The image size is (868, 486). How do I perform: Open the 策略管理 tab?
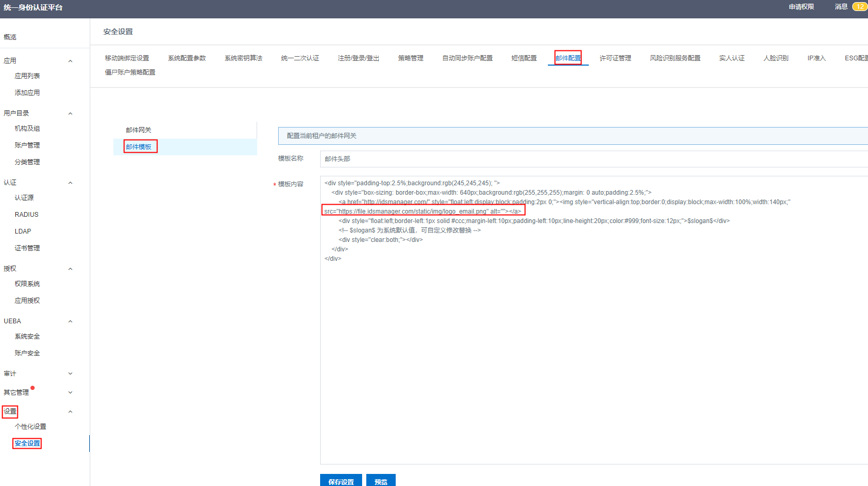tap(410, 58)
